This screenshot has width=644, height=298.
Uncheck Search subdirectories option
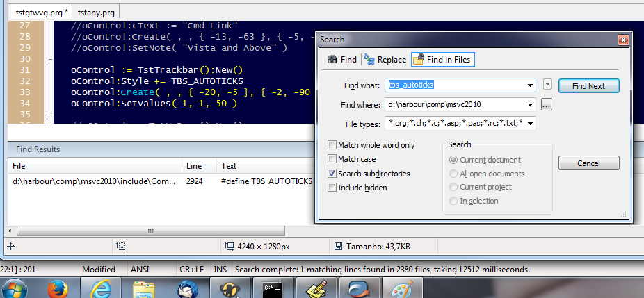(x=332, y=173)
